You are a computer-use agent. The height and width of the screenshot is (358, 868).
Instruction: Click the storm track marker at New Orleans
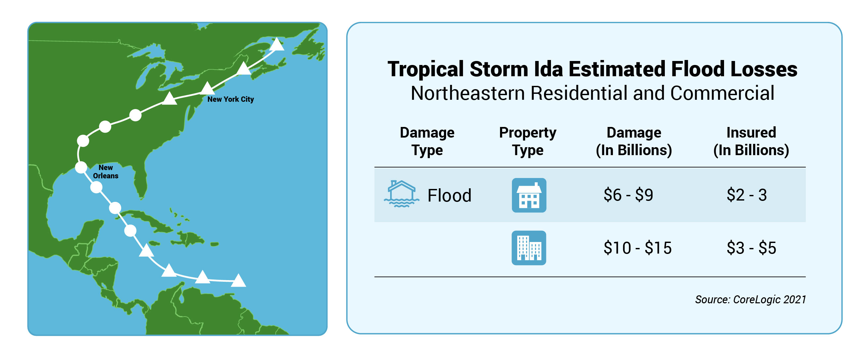tap(81, 167)
